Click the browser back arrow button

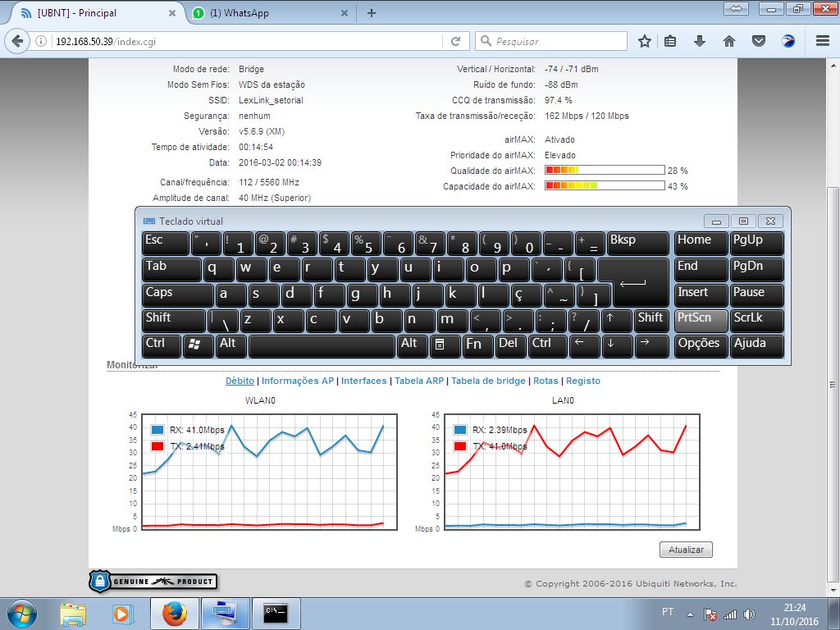pos(18,41)
